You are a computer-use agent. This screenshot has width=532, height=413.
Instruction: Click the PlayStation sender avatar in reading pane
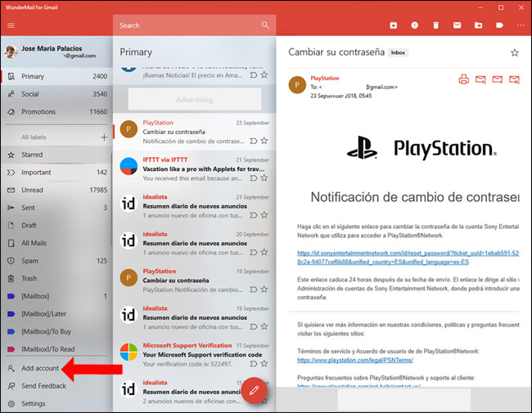297,85
